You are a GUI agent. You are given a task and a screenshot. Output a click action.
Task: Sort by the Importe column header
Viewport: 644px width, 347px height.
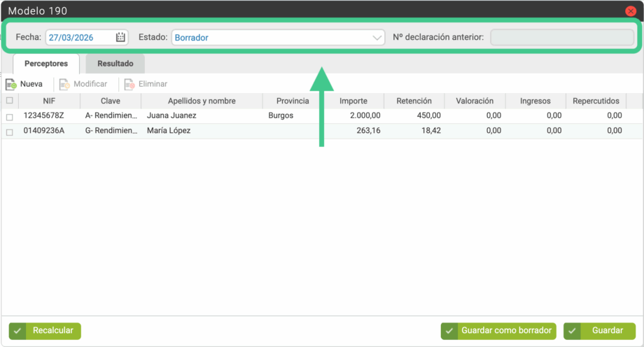353,101
